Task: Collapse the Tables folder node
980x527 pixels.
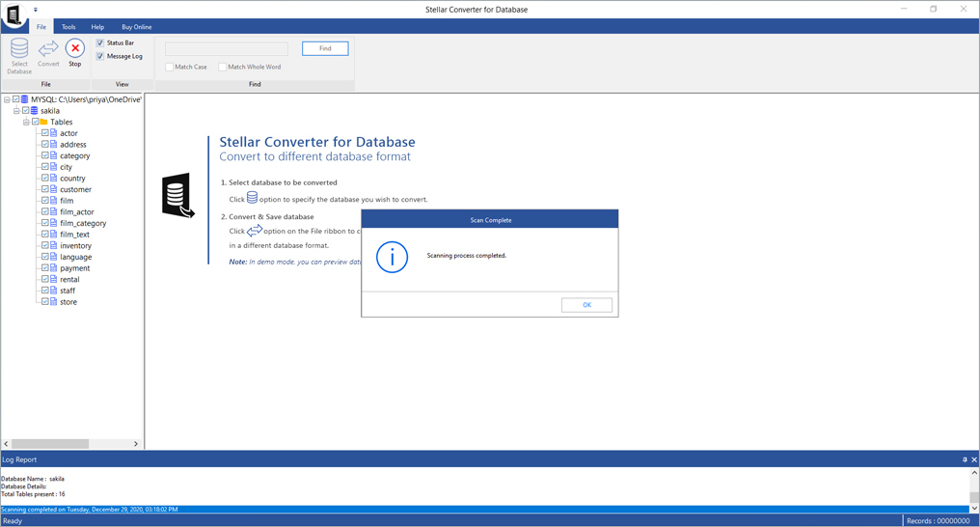Action: [26, 122]
